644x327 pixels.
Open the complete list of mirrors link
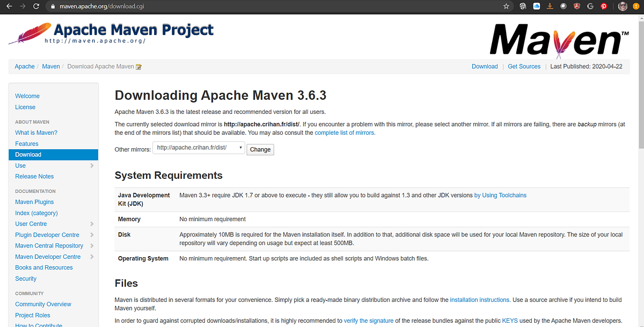[344, 132]
